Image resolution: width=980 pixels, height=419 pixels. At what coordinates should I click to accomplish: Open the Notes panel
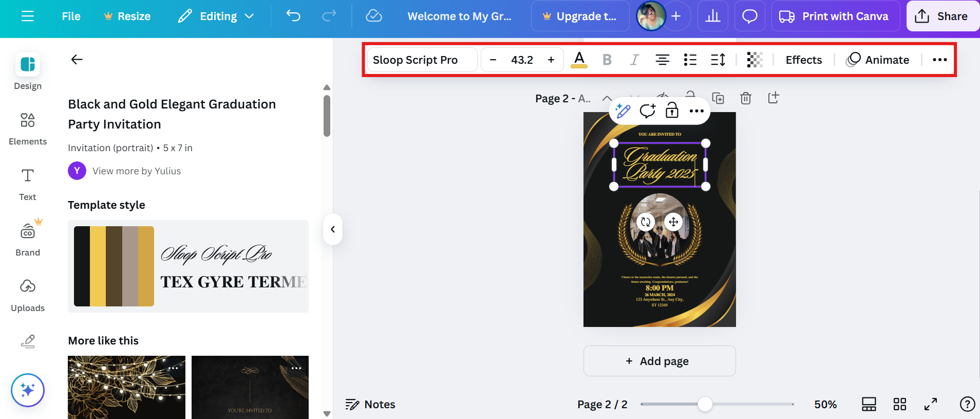(x=370, y=405)
